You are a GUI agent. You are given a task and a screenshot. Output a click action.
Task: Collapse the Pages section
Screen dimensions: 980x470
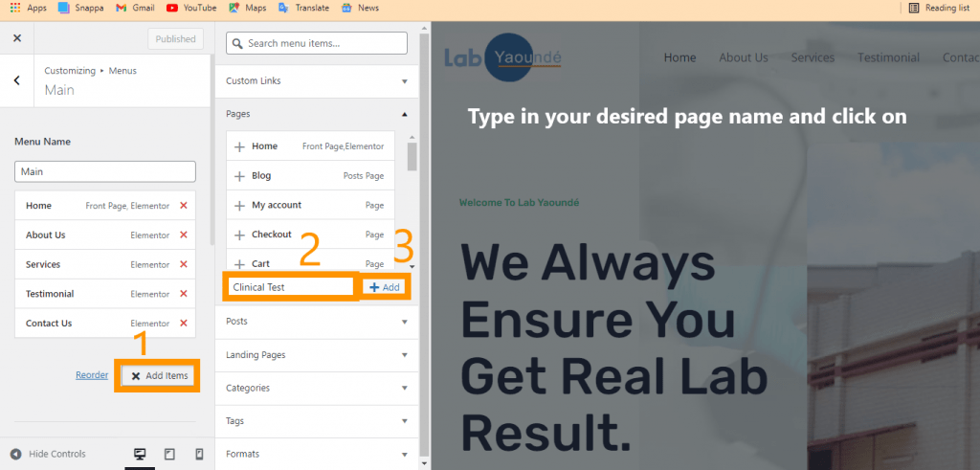[316, 114]
